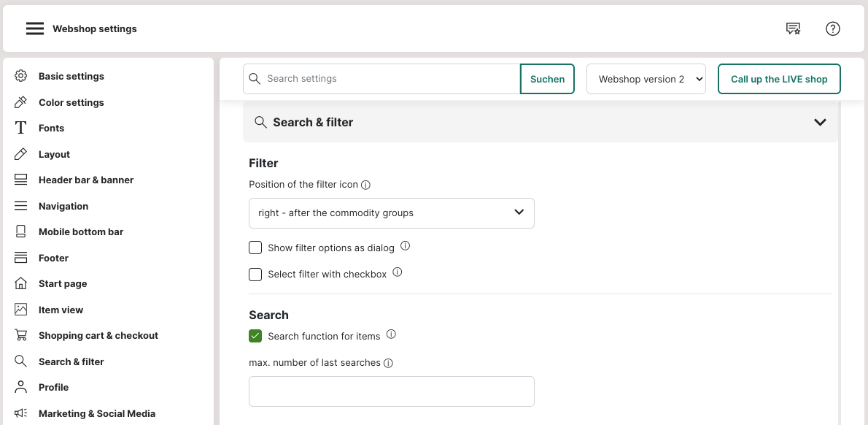This screenshot has width=868, height=425.
Task: Open Shopping cart & checkout settings
Action: coord(98,335)
